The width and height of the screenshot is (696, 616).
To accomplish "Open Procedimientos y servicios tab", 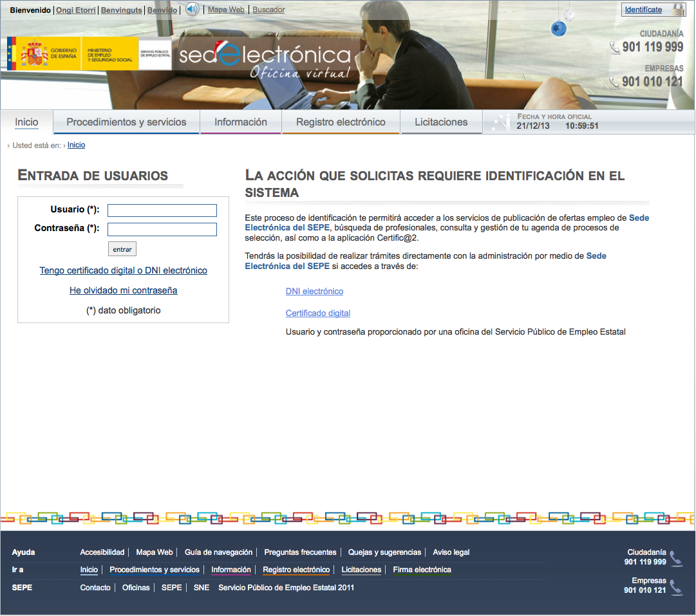I will click(x=126, y=122).
